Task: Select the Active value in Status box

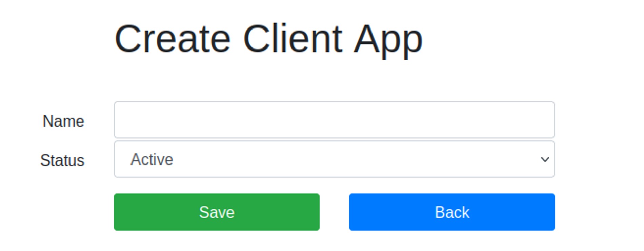Action: pos(152,159)
